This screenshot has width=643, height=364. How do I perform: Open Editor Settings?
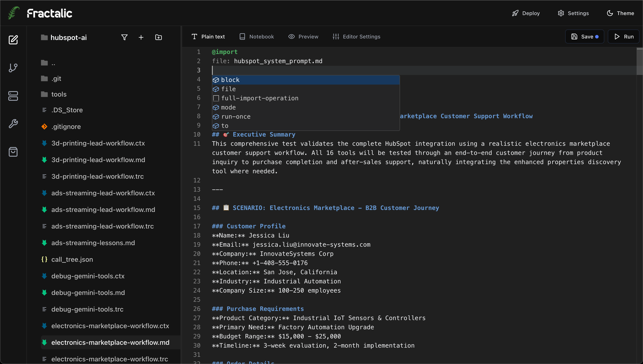tap(356, 36)
